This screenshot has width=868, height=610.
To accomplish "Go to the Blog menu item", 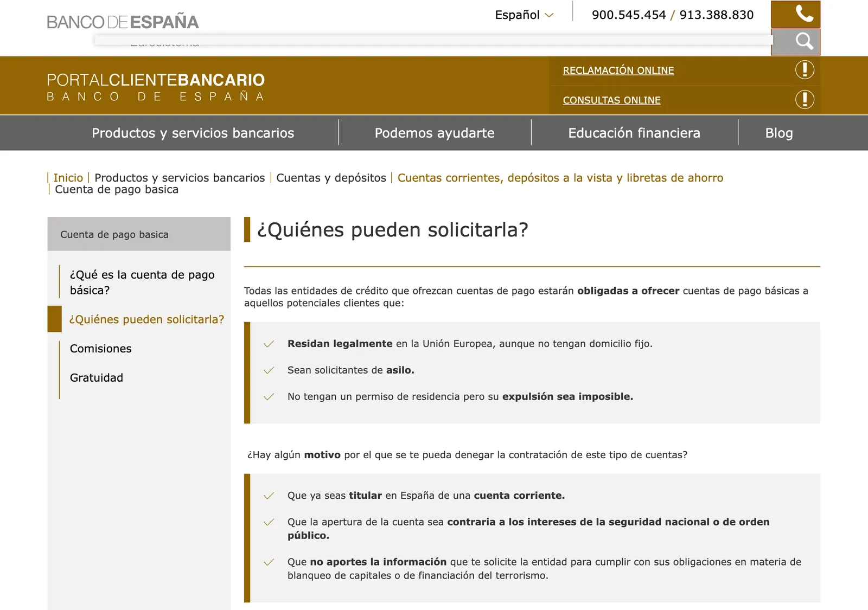I will 779,133.
